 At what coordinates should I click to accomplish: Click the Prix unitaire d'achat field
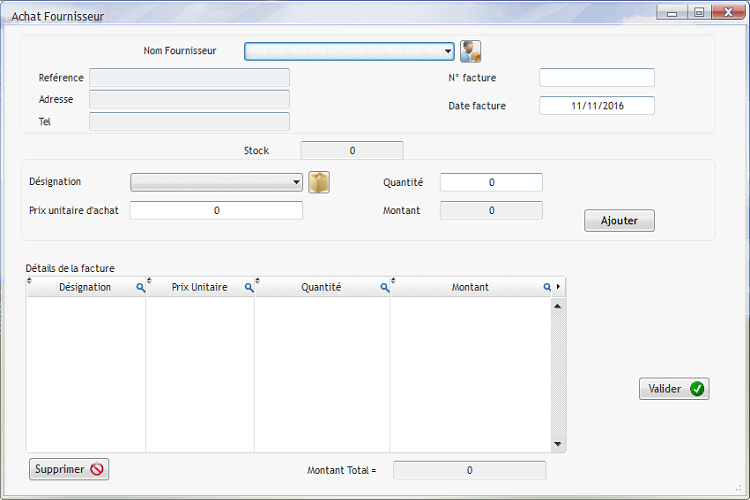tap(216, 211)
